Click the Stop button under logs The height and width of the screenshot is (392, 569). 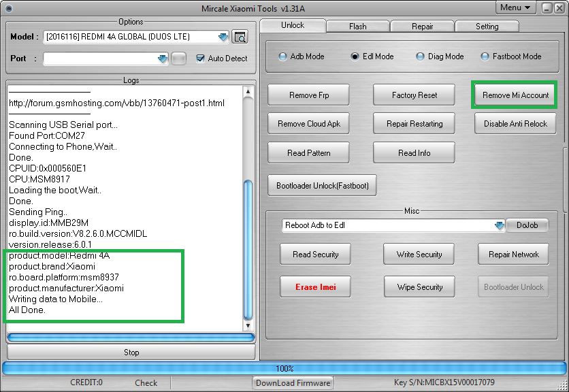coord(131,352)
